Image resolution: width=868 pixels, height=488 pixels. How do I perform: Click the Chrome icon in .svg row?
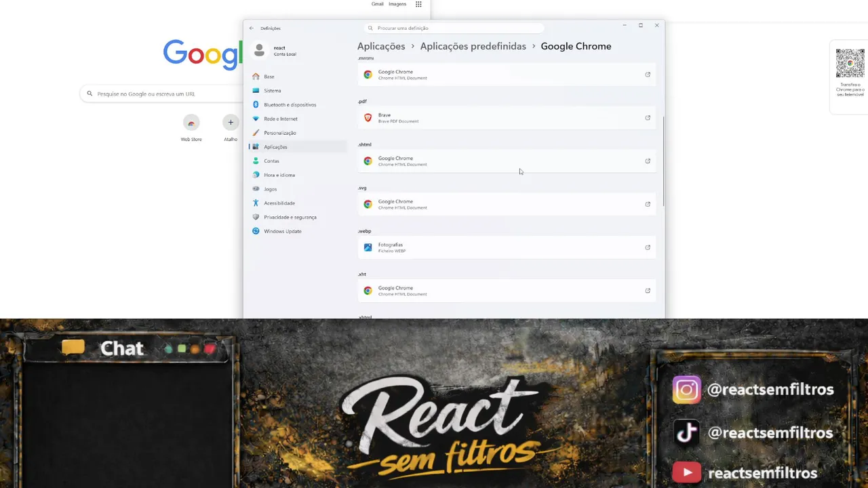click(x=368, y=204)
